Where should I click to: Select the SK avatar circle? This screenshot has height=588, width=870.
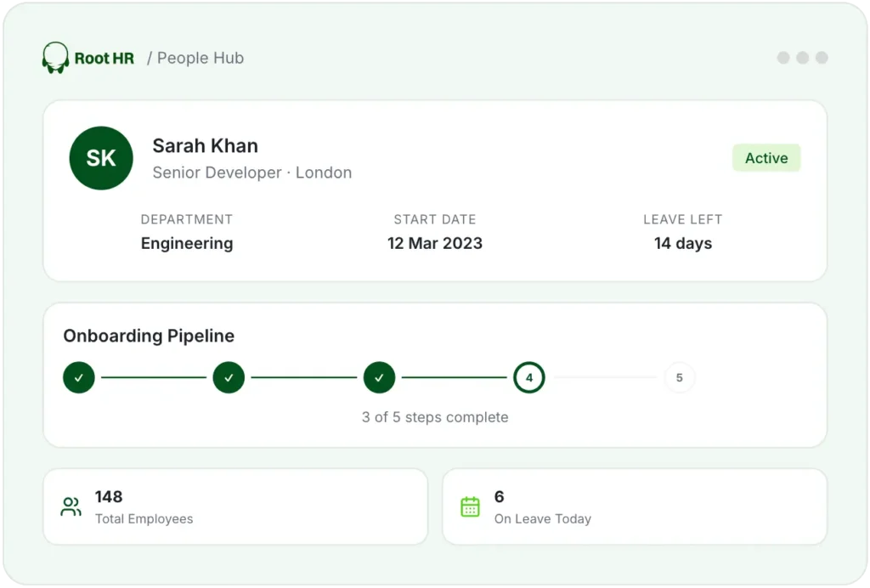pos(101,158)
